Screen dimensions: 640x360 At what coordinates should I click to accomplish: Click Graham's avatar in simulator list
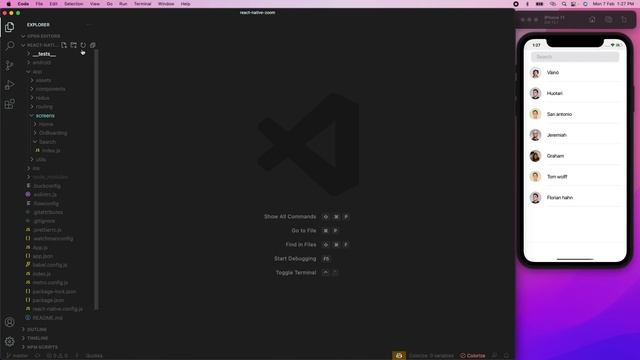[x=535, y=156]
